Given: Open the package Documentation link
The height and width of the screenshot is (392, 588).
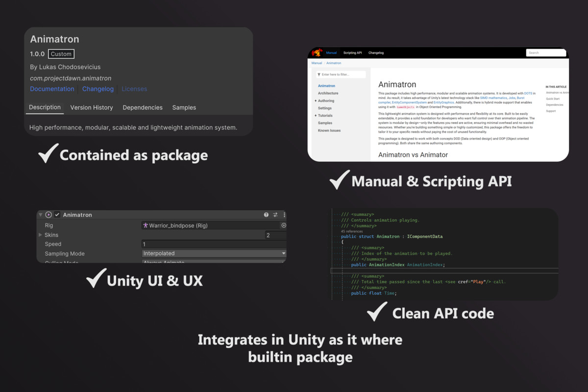Looking at the screenshot, I should click(52, 89).
